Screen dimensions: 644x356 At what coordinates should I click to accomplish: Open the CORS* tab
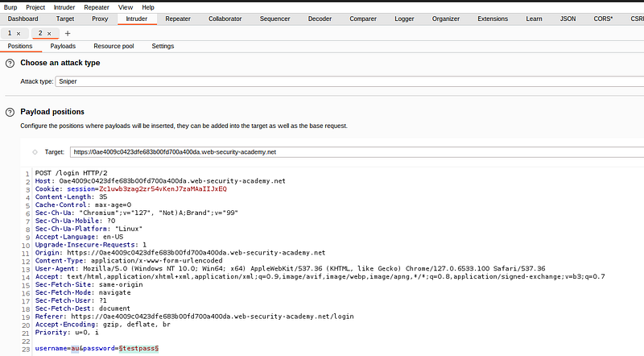pyautogui.click(x=603, y=19)
